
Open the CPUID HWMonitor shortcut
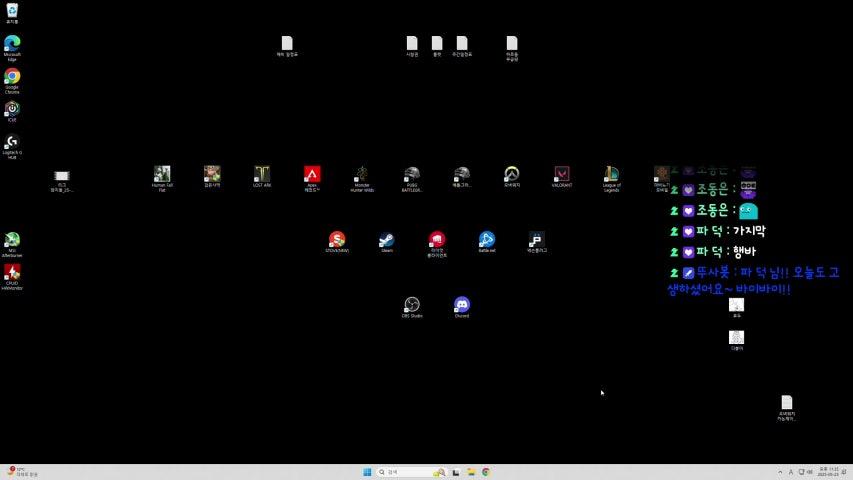[x=12, y=277]
